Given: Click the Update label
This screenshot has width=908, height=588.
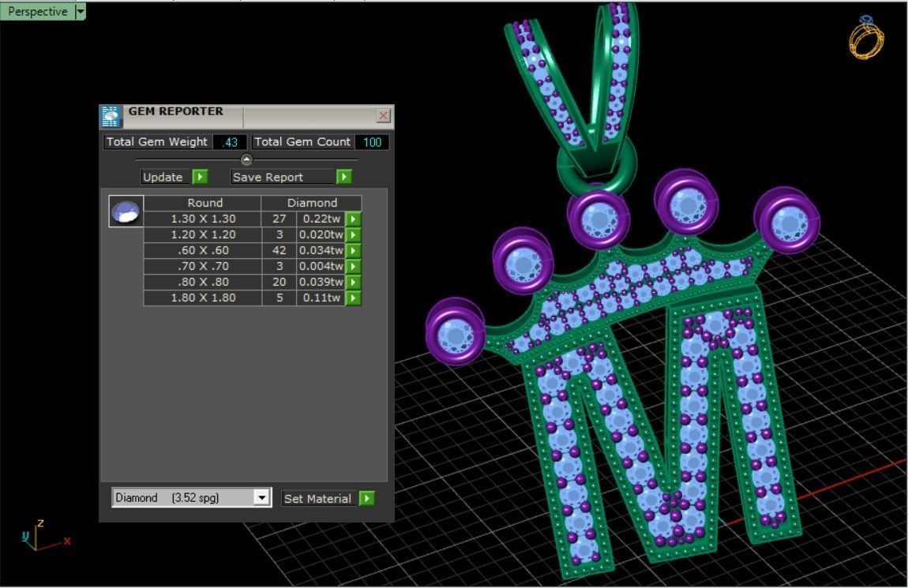Looking at the screenshot, I should (166, 177).
